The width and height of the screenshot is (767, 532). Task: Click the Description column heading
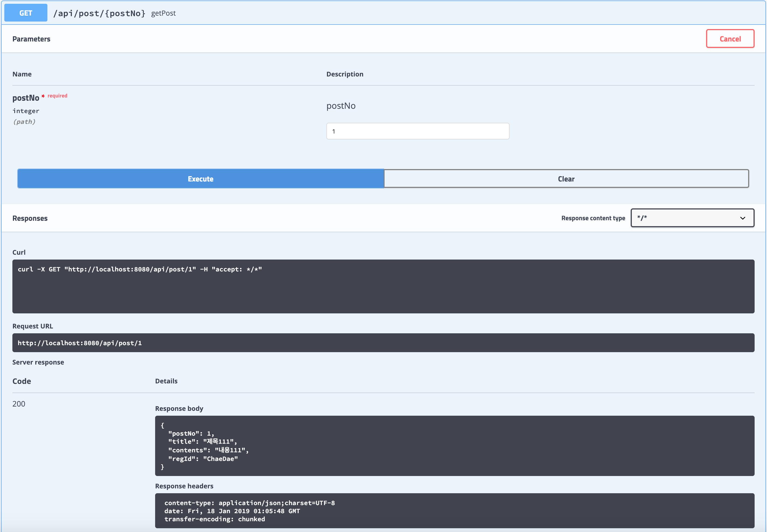click(x=345, y=74)
